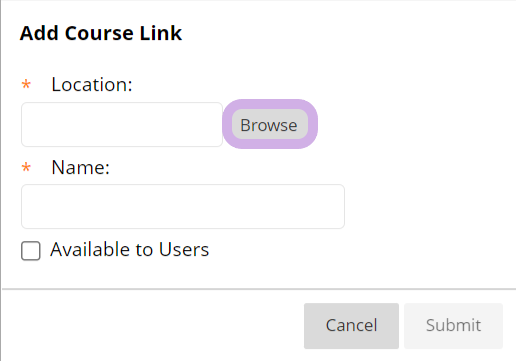Enable the Available to Users checkbox

tap(31, 251)
